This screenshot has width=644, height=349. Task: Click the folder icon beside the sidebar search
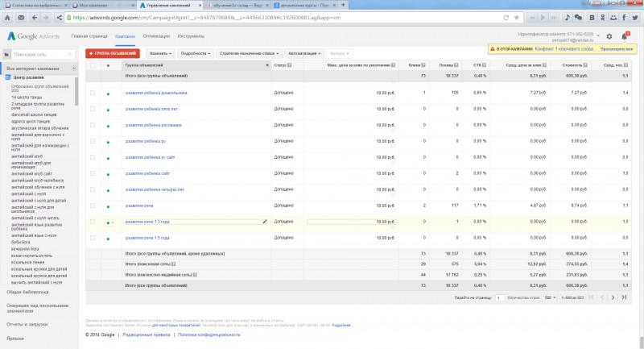(x=6, y=54)
